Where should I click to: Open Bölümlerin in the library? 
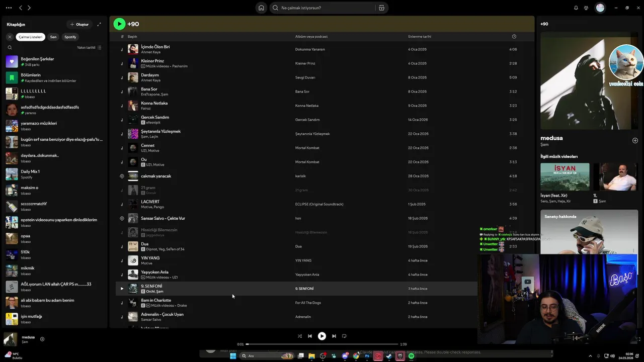point(54,78)
